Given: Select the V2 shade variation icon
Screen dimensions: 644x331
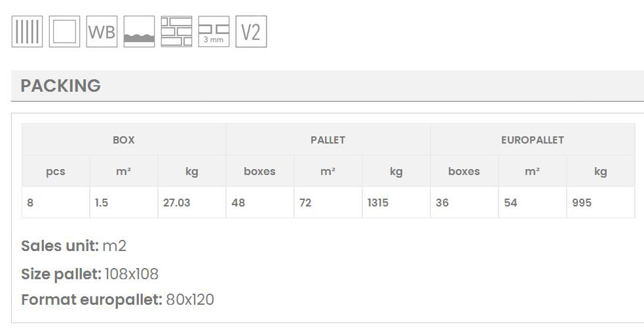Looking at the screenshot, I should point(251,32).
